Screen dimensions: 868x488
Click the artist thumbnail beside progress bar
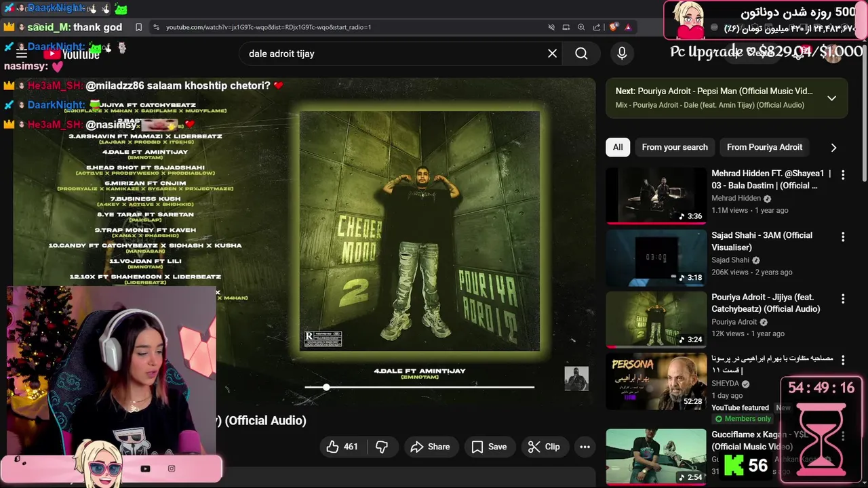(576, 379)
